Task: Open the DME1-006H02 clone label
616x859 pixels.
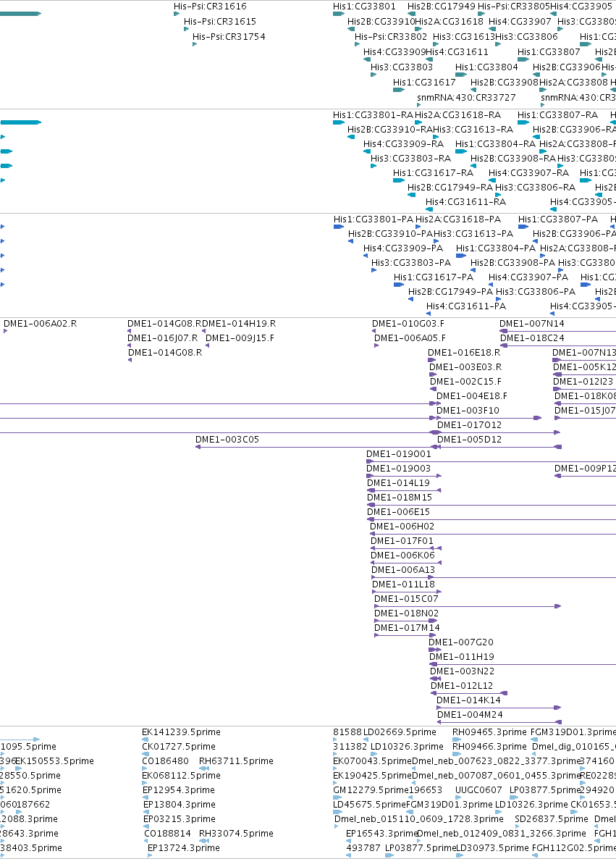Action: 402,527
